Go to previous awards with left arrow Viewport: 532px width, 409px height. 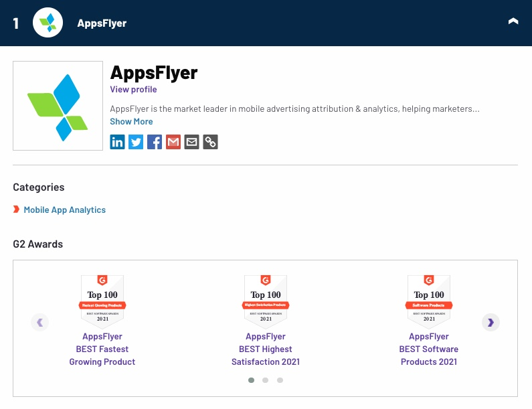coord(39,322)
